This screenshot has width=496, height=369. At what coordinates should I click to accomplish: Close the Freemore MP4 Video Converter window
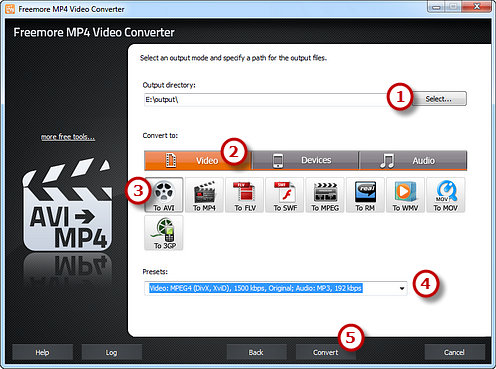[477, 7]
